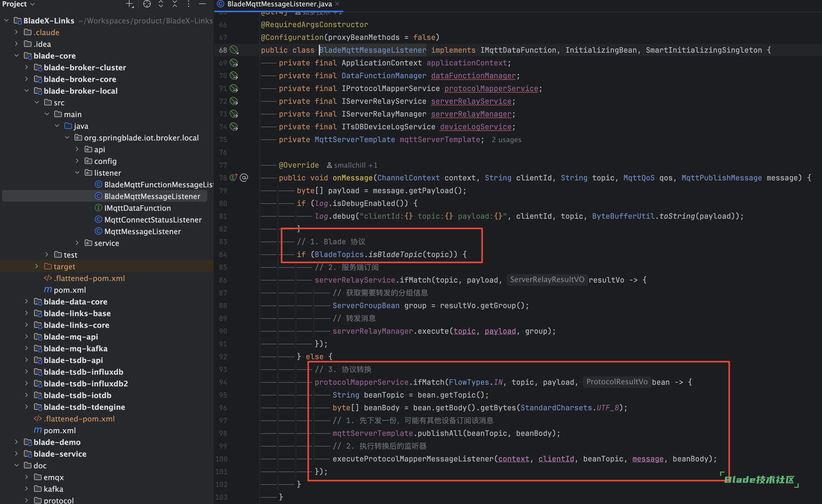822x504 pixels.
Task: Select the blade-tsdb-influxdb2 module
Action: tap(81, 384)
